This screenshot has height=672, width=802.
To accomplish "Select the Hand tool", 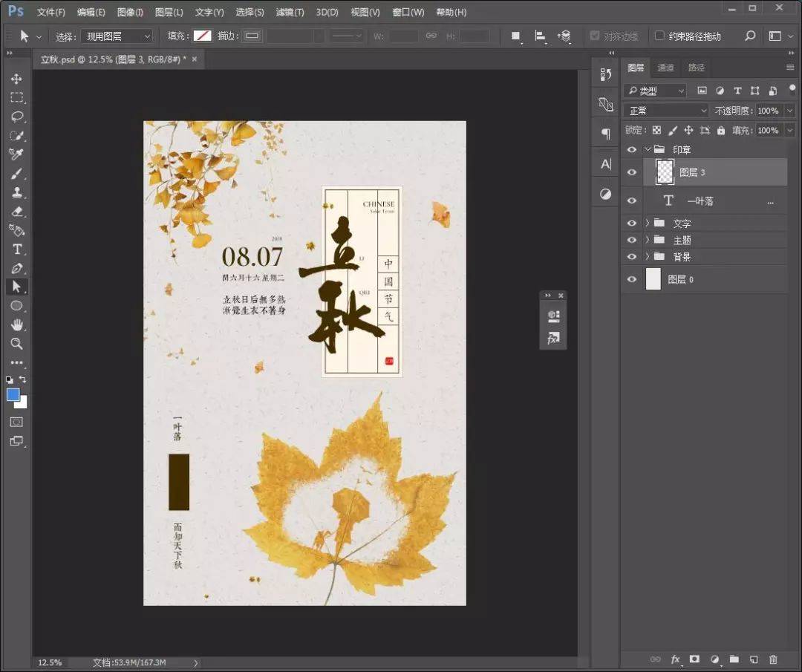I will click(16, 324).
